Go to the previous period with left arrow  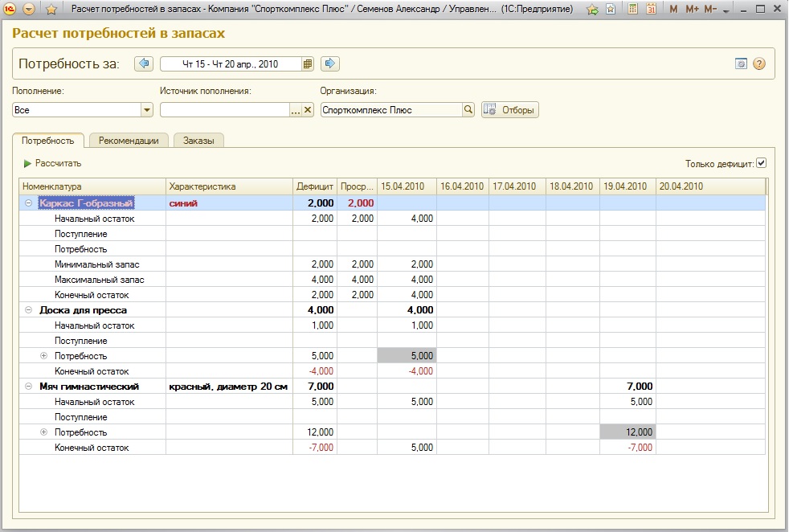144,64
